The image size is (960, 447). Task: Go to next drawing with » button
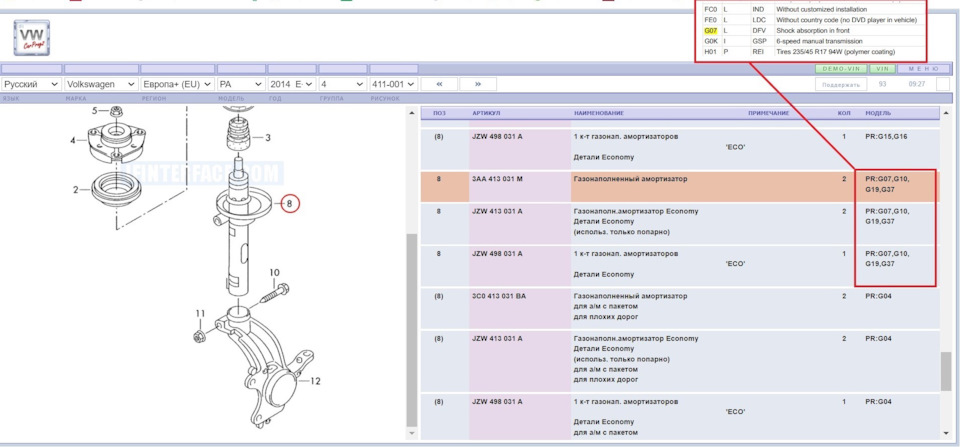coord(478,85)
